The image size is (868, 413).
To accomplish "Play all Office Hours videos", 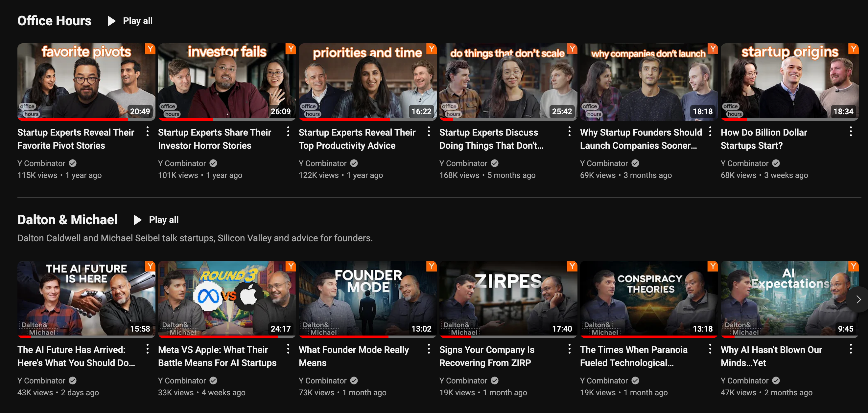I will 131,21.
